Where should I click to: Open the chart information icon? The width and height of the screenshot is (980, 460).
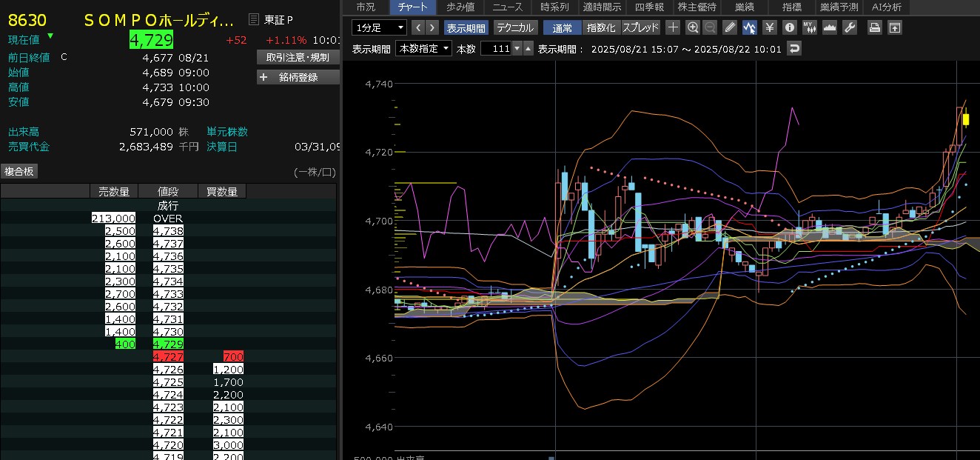pos(789,28)
